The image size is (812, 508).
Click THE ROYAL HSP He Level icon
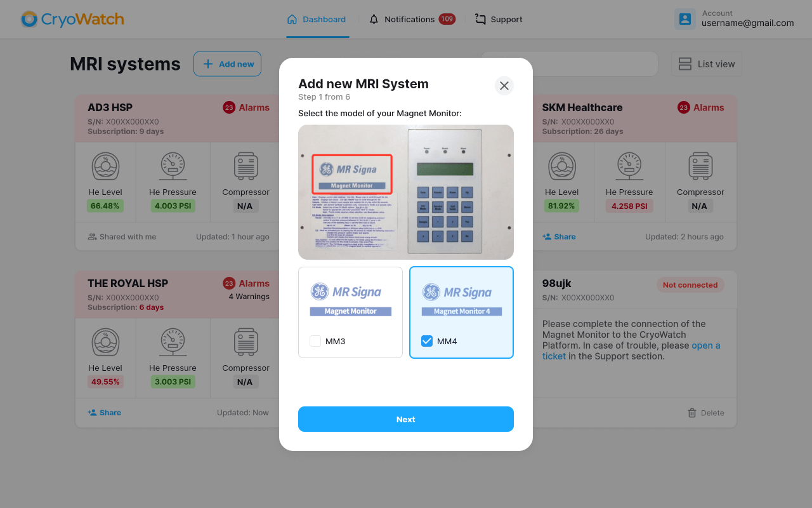pos(105,342)
